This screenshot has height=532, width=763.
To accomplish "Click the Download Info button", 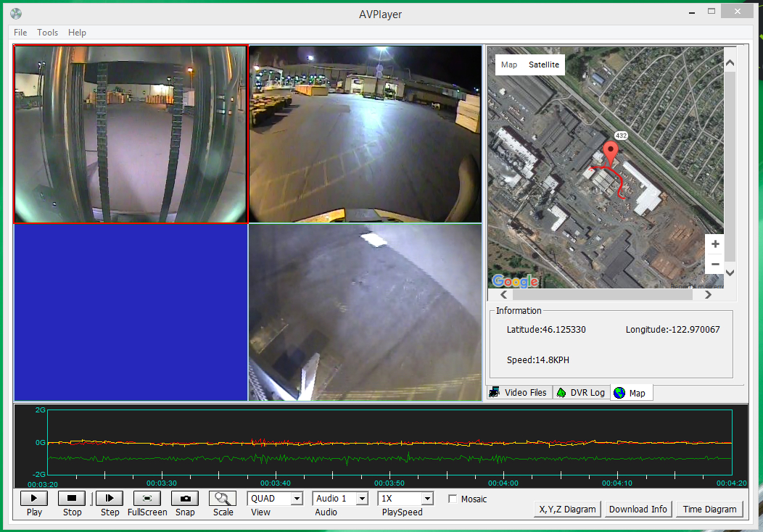I will click(638, 509).
